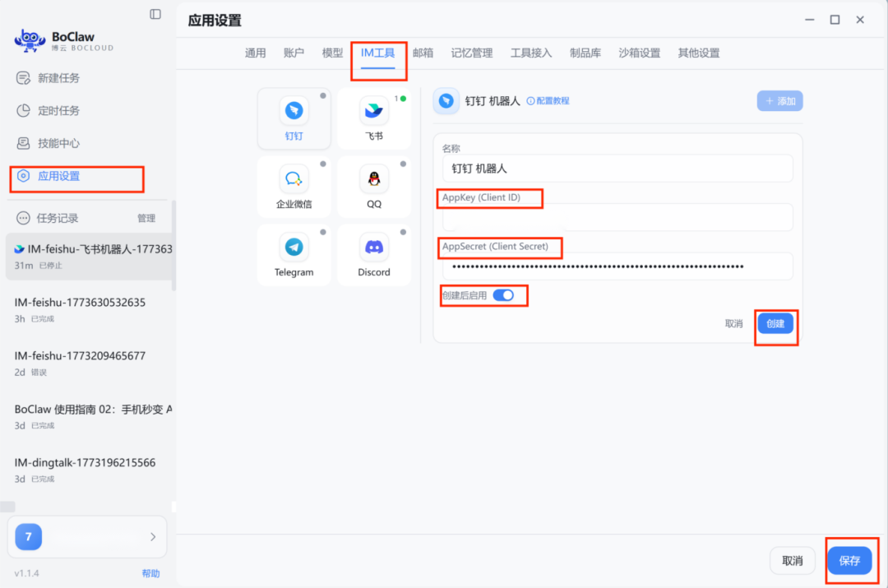Select the 飞书 (Feishu) platform icon
The image size is (888, 588).
[373, 118]
